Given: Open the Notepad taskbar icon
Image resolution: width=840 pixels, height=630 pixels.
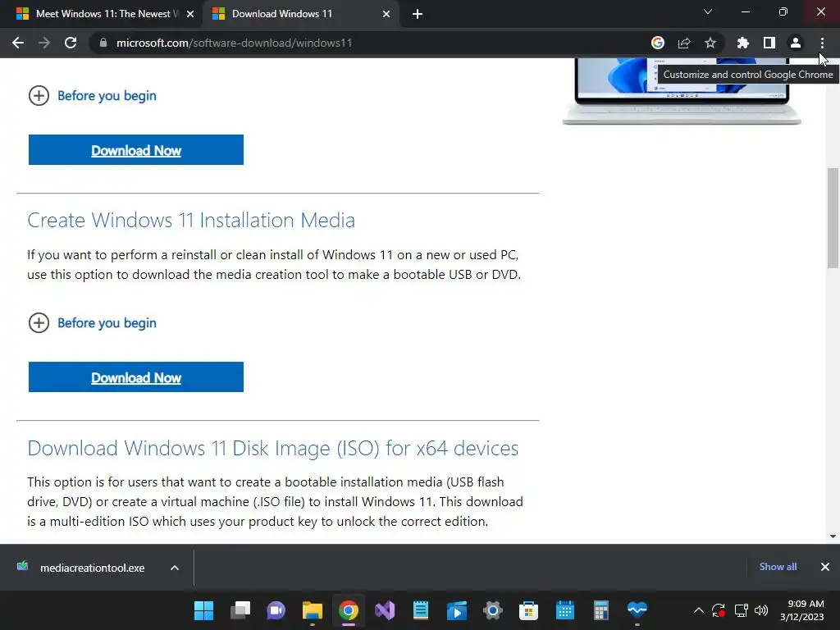Looking at the screenshot, I should pos(421,610).
